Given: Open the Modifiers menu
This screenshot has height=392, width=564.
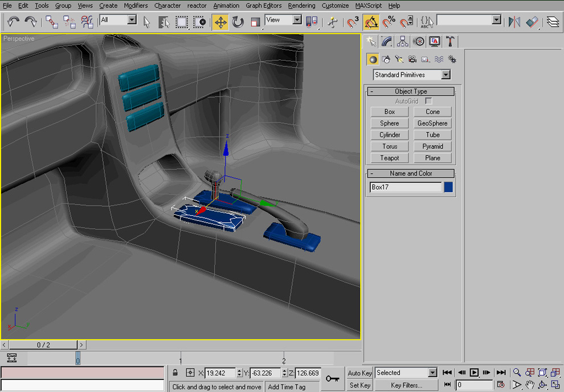Looking at the screenshot, I should point(136,6).
